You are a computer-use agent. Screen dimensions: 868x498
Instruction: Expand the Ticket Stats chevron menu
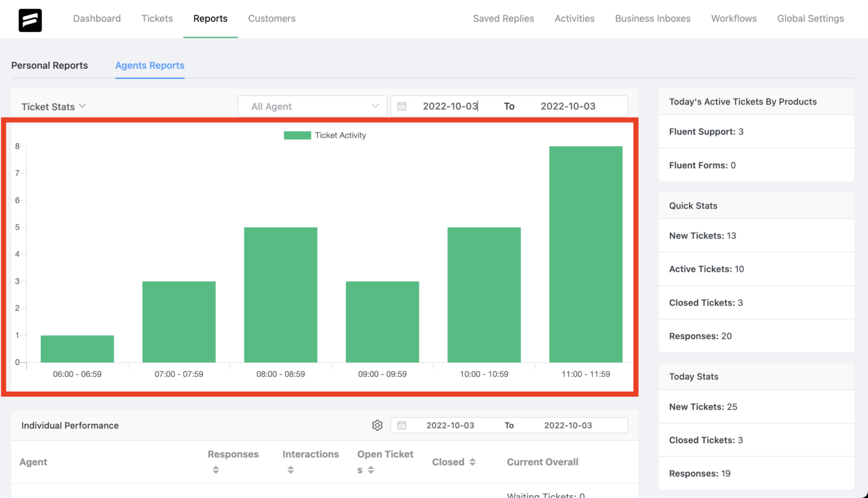coord(83,106)
